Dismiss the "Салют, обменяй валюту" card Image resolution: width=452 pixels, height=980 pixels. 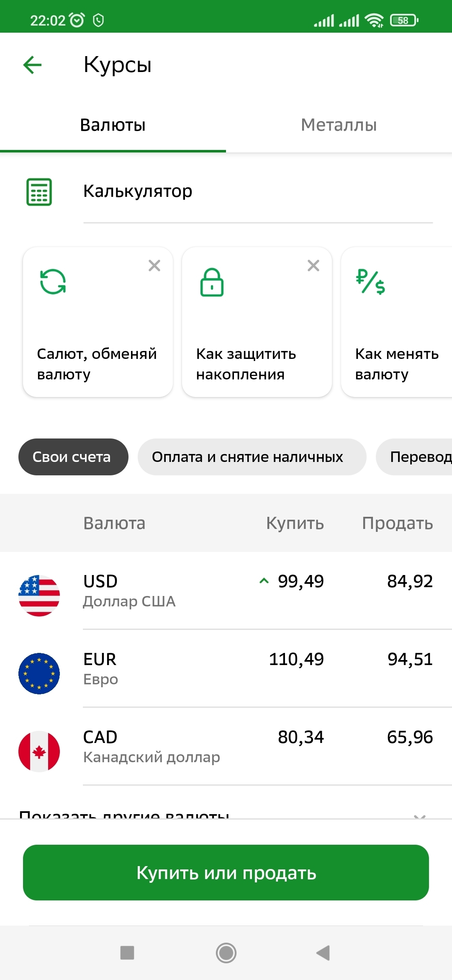154,266
